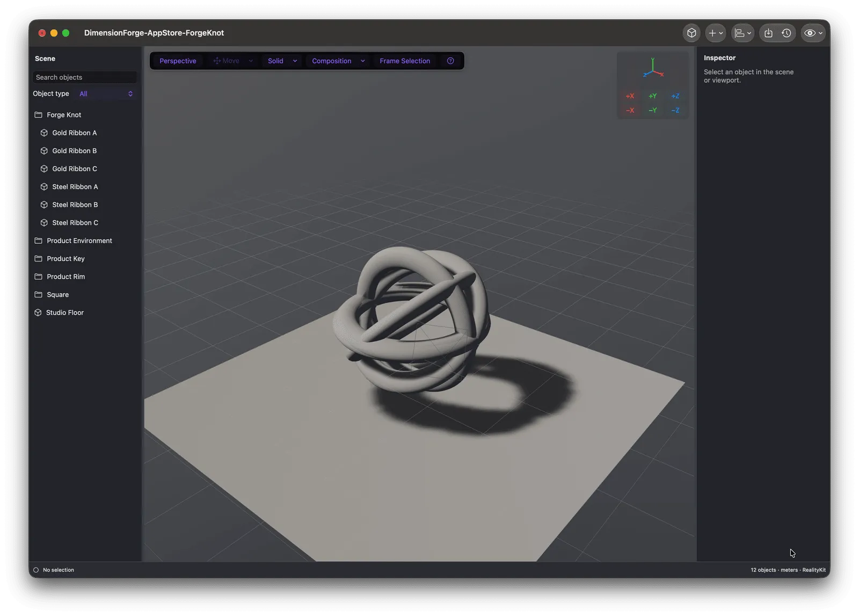Open the Solid shading mode dropdown
Viewport: 859px width, 616px height.
click(282, 61)
